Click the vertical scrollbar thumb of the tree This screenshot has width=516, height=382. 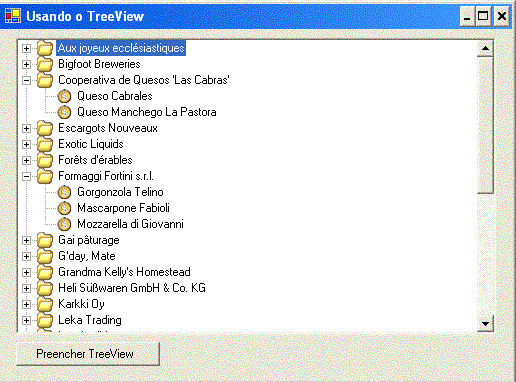pyautogui.click(x=485, y=125)
